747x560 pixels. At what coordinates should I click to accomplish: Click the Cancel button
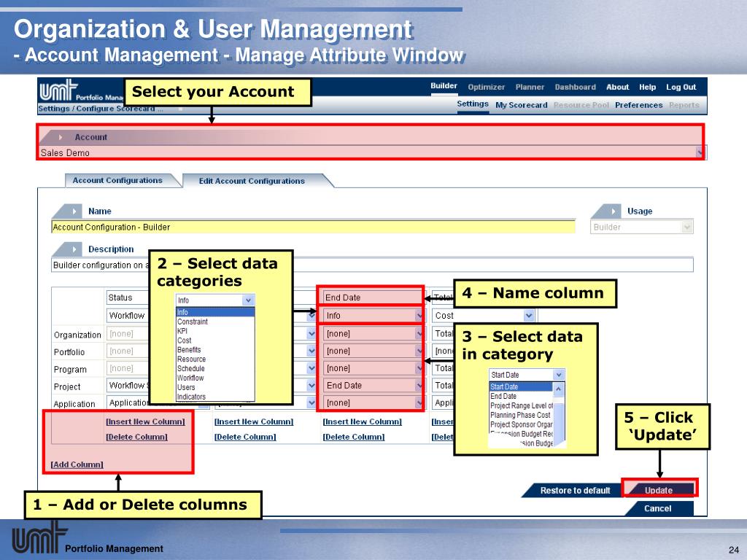point(658,508)
